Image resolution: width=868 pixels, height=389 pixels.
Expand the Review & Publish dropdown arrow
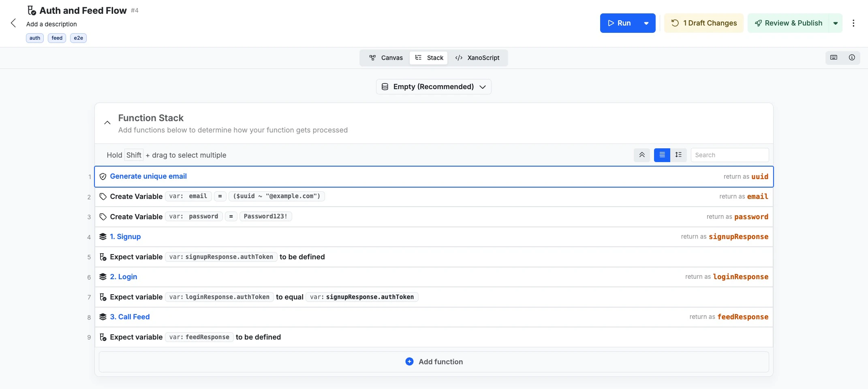click(x=836, y=23)
